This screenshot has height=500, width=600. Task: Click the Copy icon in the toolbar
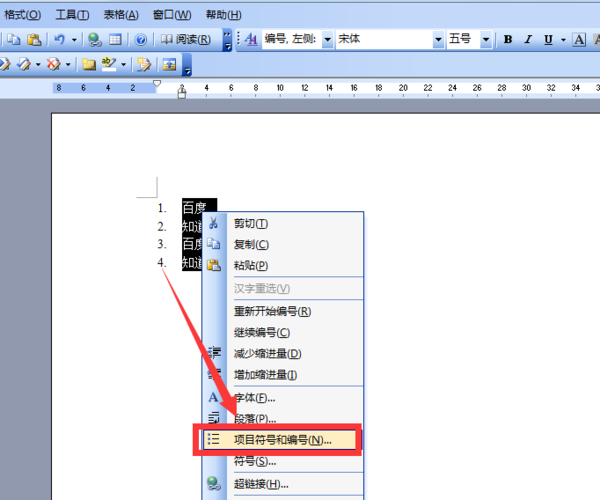tap(14, 39)
